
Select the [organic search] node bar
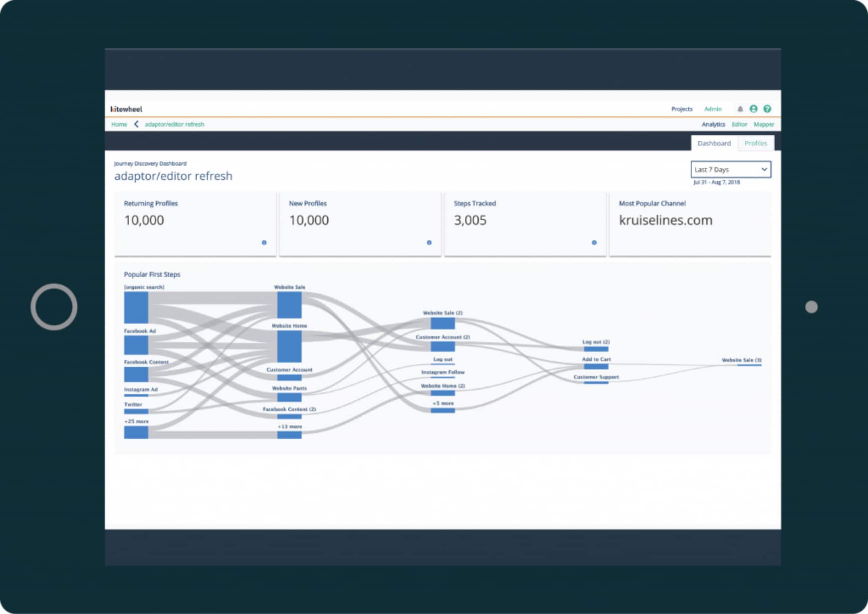click(x=136, y=307)
